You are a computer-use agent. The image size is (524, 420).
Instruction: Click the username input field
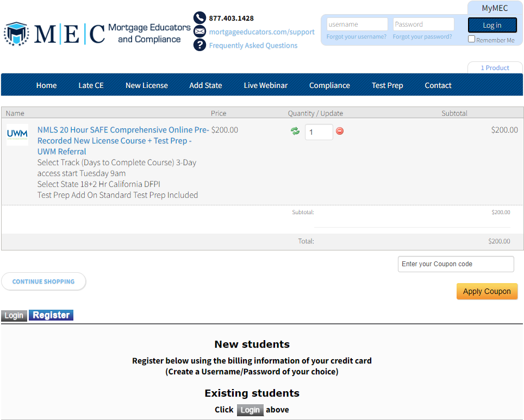(x=357, y=24)
